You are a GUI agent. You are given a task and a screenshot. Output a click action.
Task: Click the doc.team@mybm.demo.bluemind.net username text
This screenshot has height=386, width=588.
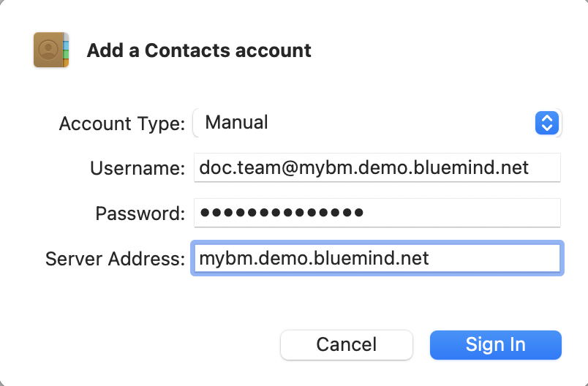[363, 167]
